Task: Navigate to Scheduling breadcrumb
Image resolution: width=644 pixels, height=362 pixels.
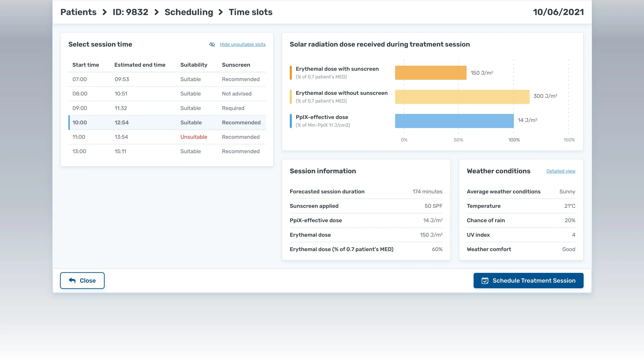Action: point(189,12)
